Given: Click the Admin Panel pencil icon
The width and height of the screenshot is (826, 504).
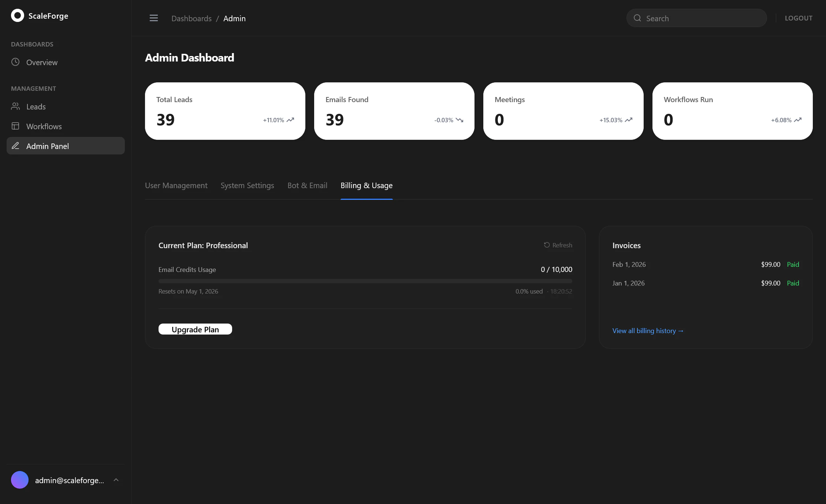Looking at the screenshot, I should pos(15,146).
